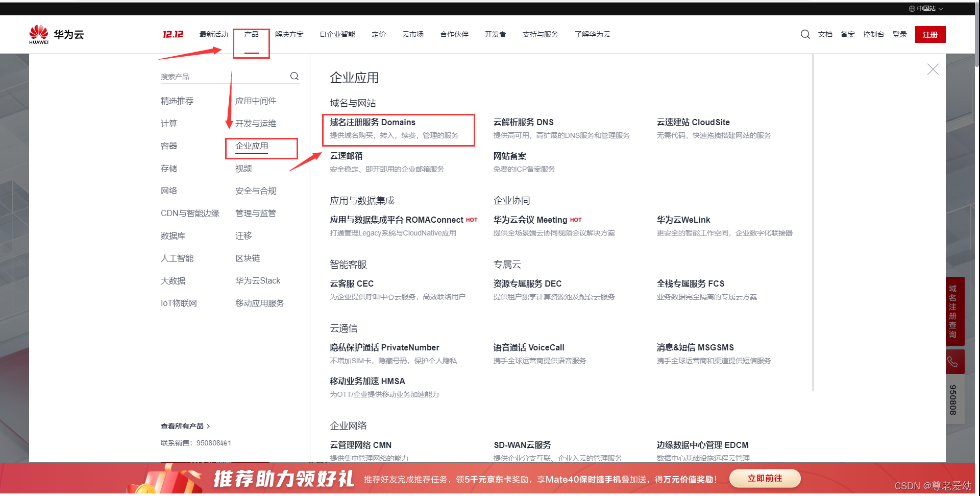Viewport: 980px width, 496px height.
Task: Select 视频 category
Action: 243,169
